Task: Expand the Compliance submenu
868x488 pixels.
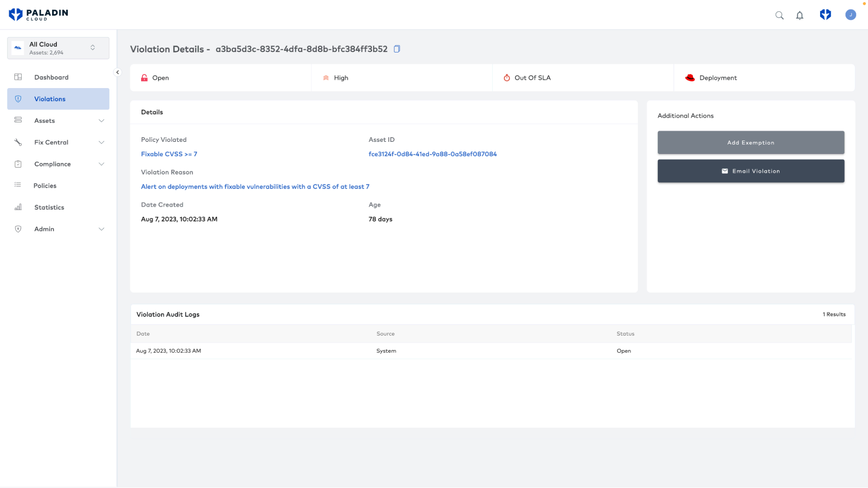Action: pyautogui.click(x=101, y=164)
